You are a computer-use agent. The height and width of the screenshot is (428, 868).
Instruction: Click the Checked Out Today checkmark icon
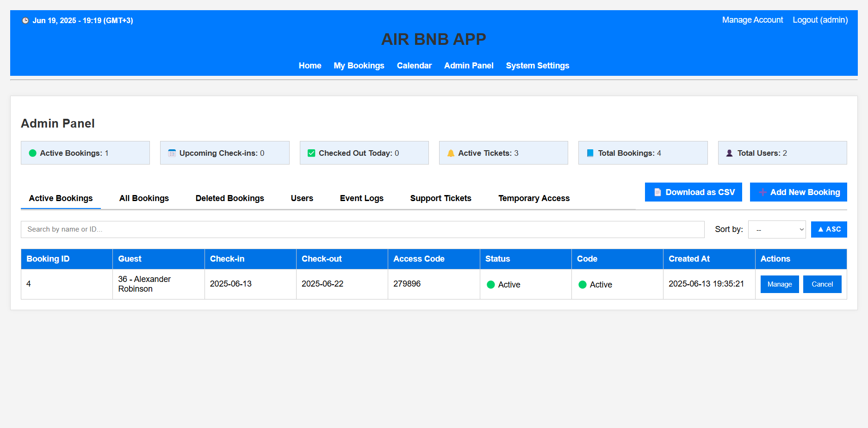tap(311, 153)
